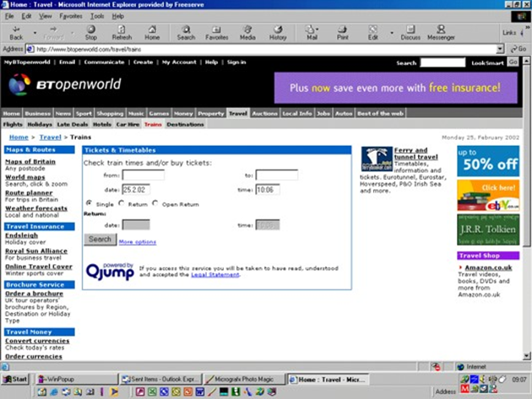Switch to Micrografx Photo Magic taskbar window

click(x=244, y=379)
